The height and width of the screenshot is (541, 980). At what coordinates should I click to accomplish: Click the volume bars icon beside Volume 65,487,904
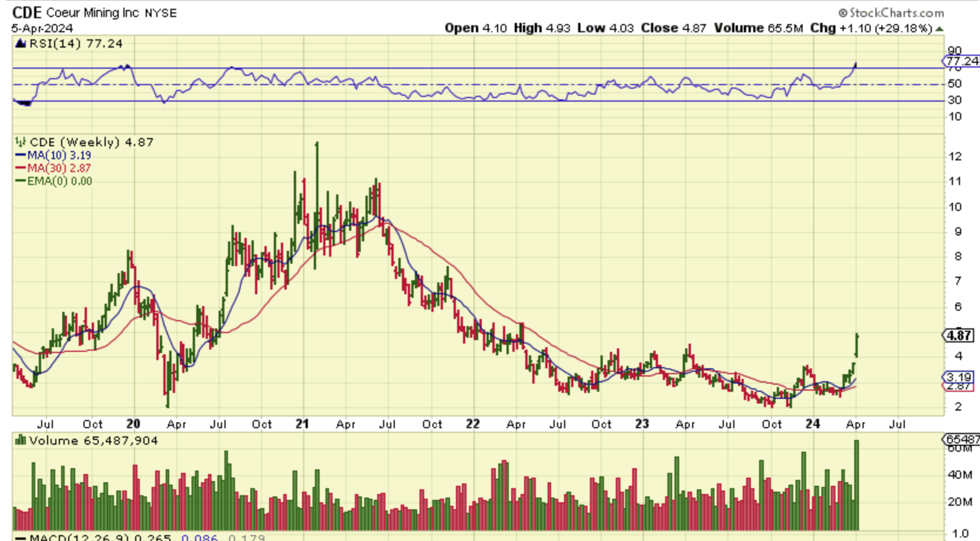coord(21,440)
